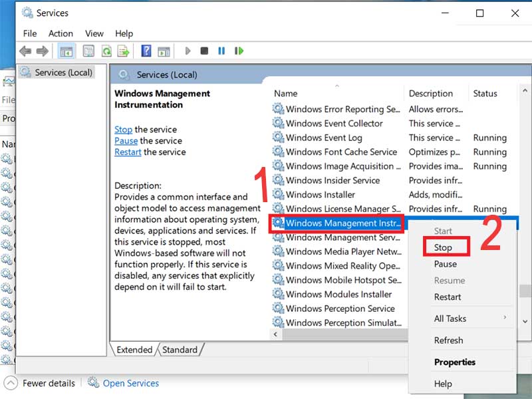Image resolution: width=532 pixels, height=399 pixels.
Task: Sort the list by the Name column header
Action: (286, 94)
